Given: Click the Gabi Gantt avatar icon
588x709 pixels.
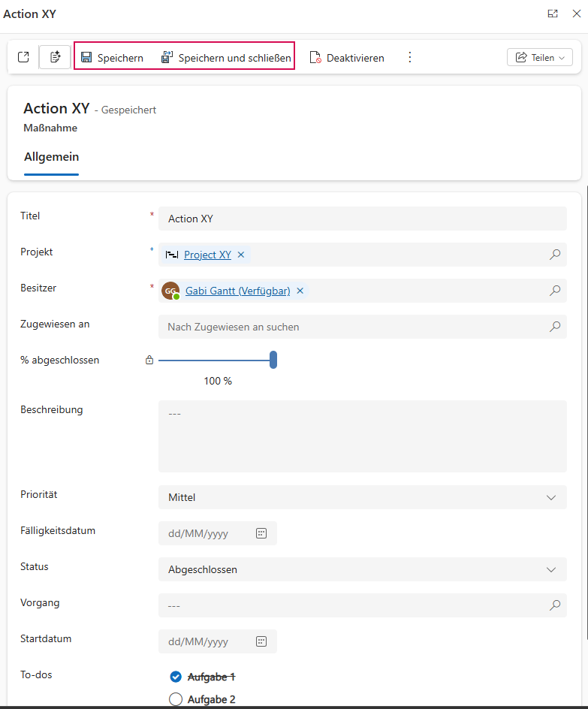Looking at the screenshot, I should click(x=170, y=291).
